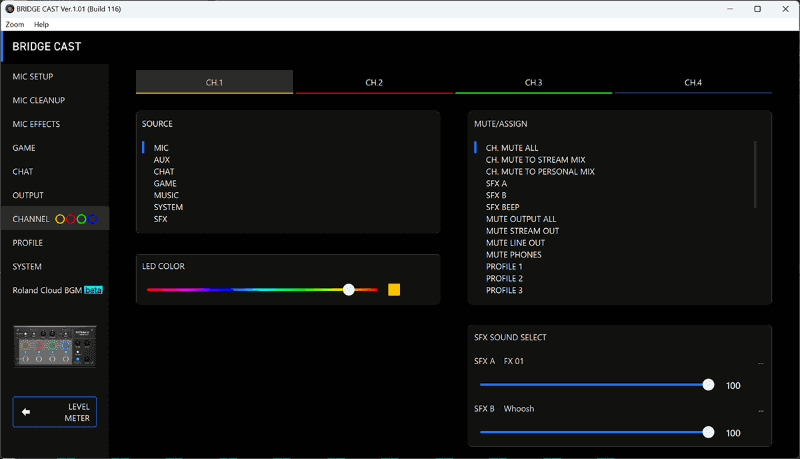Screen dimensions: 800x459
Task: Assign PROFILE 1 to the button
Action: 504,267
